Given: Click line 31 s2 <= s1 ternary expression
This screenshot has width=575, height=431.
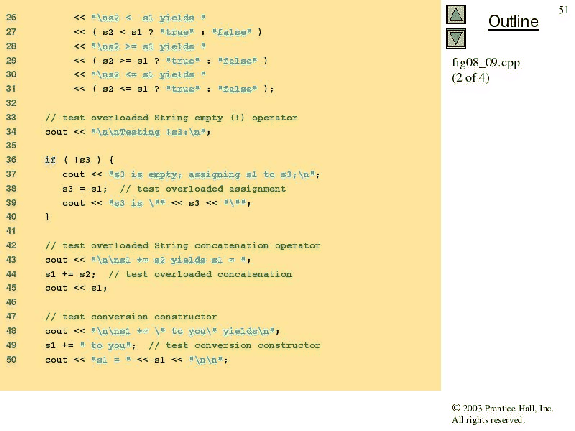Looking at the screenshot, I should click(x=173, y=89).
